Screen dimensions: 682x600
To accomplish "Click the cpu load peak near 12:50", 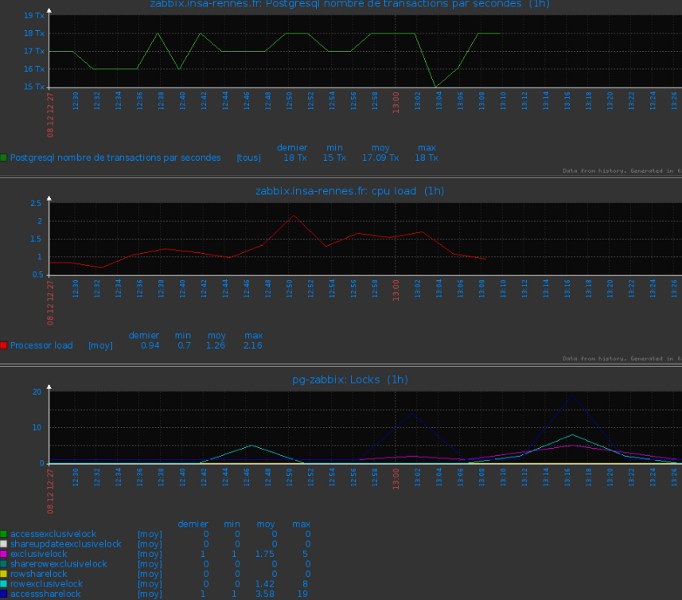I will pos(294,215).
